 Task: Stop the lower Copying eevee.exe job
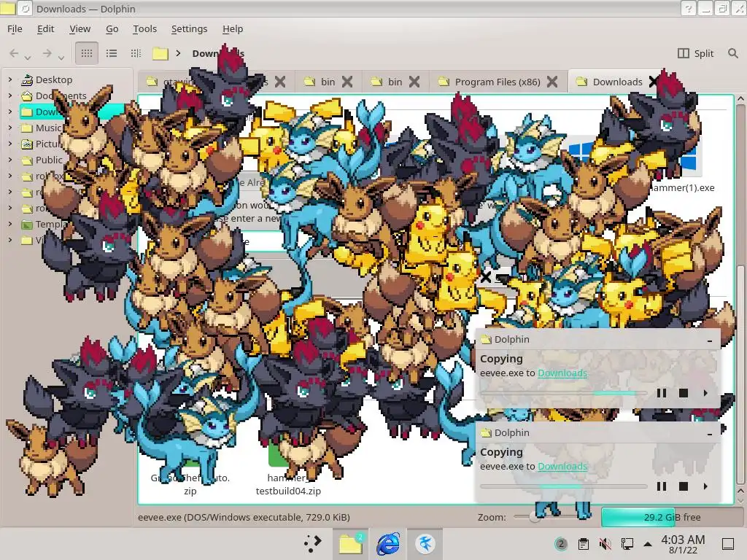click(x=683, y=486)
